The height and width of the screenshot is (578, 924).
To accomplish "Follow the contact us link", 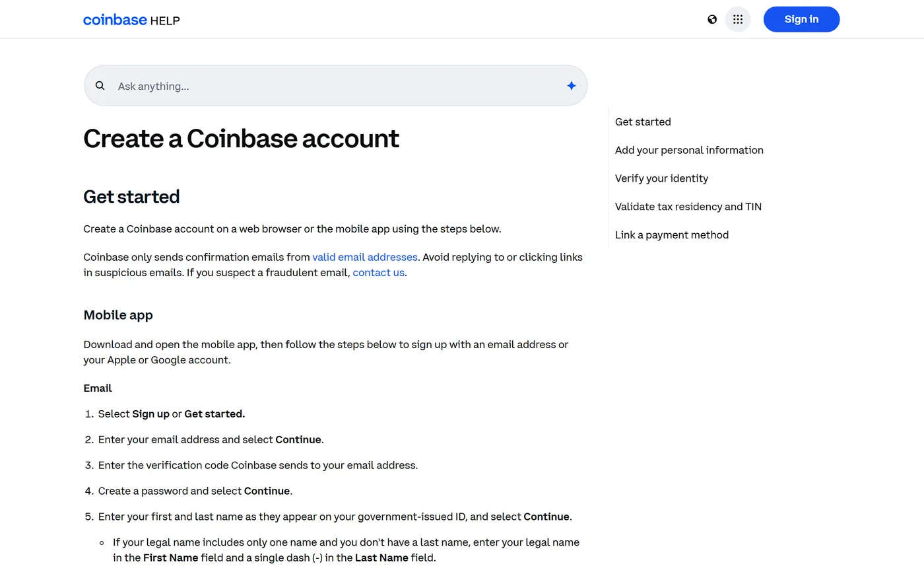I will click(379, 273).
